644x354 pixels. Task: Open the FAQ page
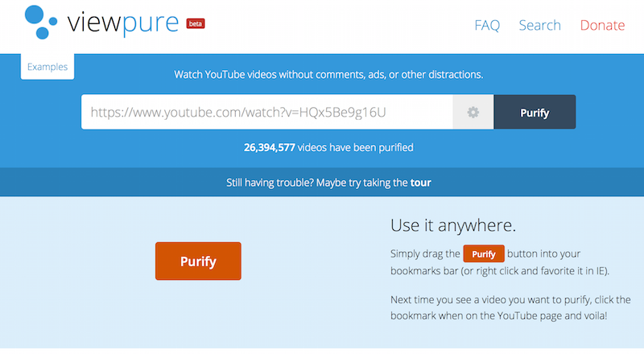click(x=487, y=25)
